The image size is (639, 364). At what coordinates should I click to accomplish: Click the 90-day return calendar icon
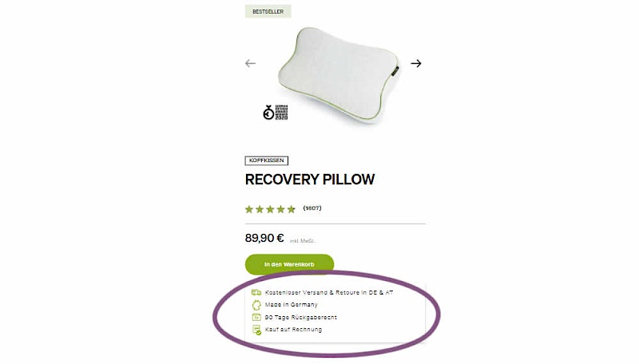tap(256, 317)
